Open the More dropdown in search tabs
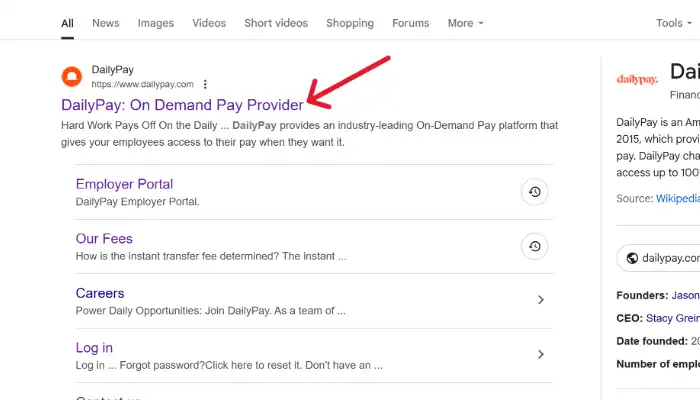This screenshot has height=400, width=700. [x=466, y=23]
